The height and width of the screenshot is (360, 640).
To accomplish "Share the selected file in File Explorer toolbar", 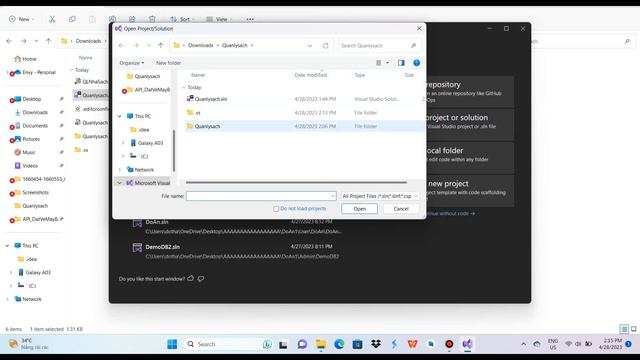I will coord(132,19).
